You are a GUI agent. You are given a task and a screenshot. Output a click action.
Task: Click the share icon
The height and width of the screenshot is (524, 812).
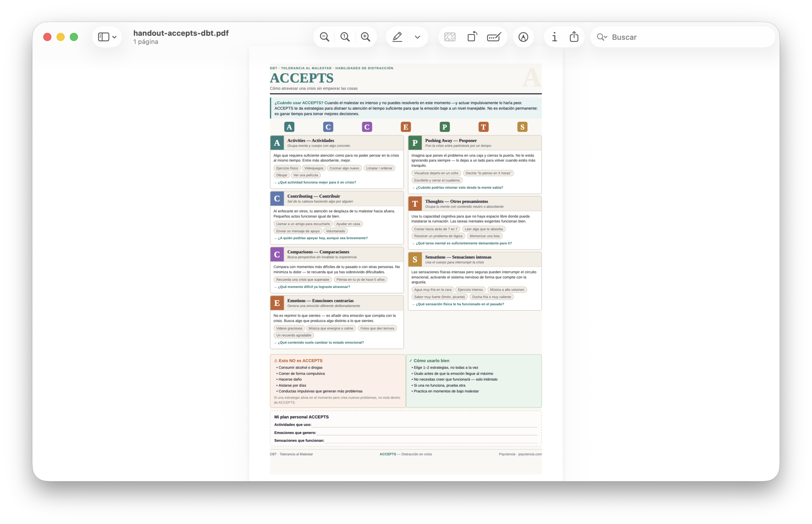[x=574, y=37]
